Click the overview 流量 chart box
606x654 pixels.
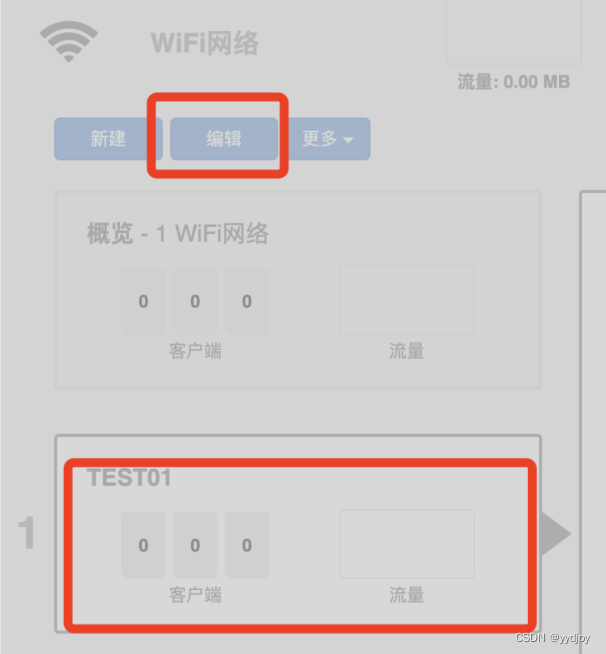(x=407, y=300)
